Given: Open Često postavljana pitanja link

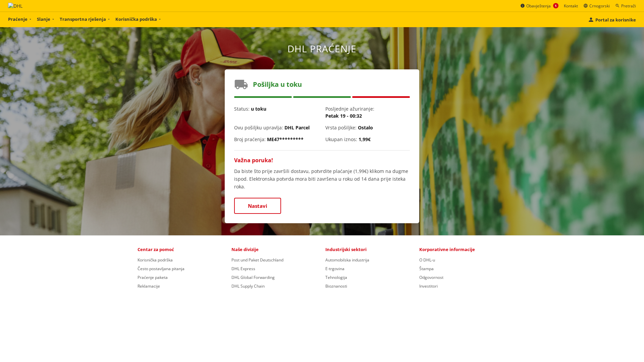Looking at the screenshot, I should (161, 269).
